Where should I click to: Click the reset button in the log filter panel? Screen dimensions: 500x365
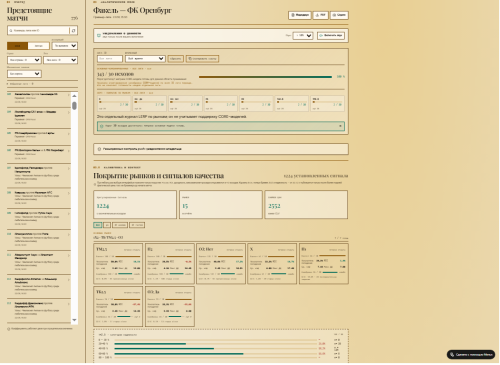click(x=175, y=59)
